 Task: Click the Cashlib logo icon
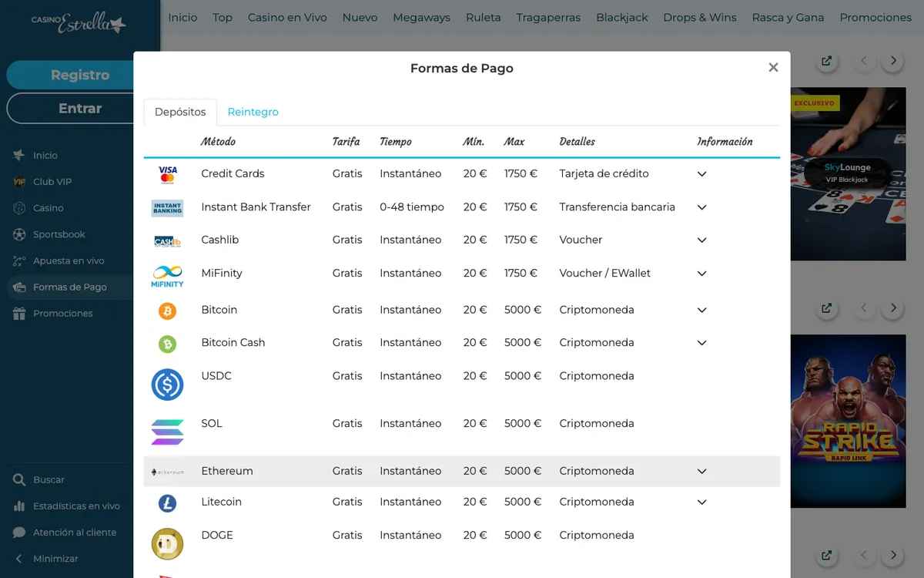[167, 240]
